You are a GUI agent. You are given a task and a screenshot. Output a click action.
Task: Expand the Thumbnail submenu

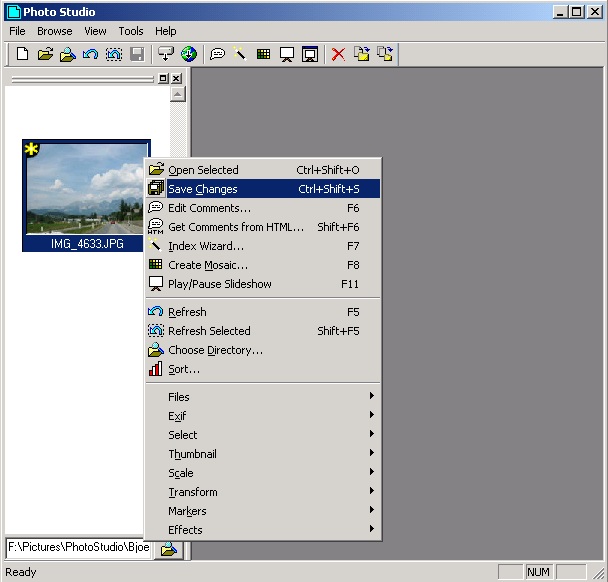pyautogui.click(x=263, y=454)
